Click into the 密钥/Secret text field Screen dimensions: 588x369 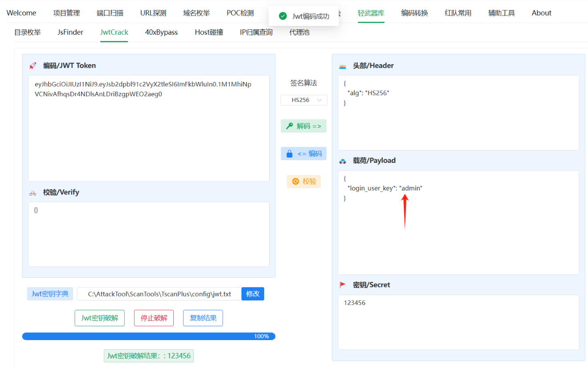(458, 322)
